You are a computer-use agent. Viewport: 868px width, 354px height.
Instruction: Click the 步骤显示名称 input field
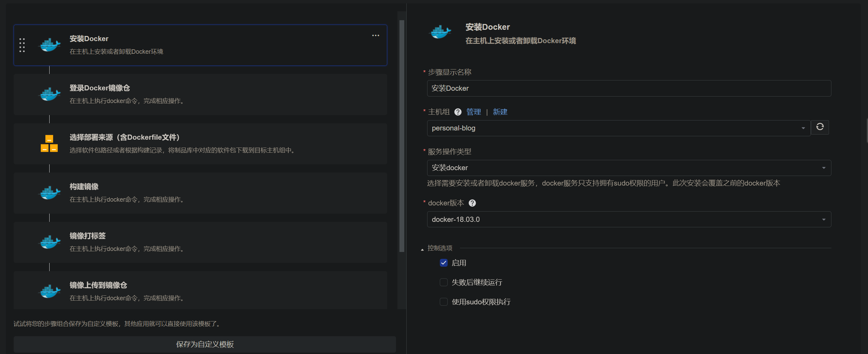[629, 88]
